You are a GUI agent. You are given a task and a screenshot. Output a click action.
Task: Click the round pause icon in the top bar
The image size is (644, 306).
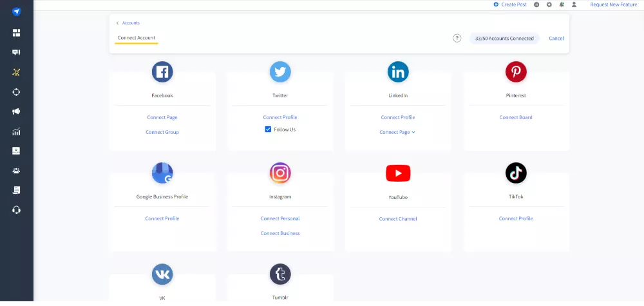[536, 5]
